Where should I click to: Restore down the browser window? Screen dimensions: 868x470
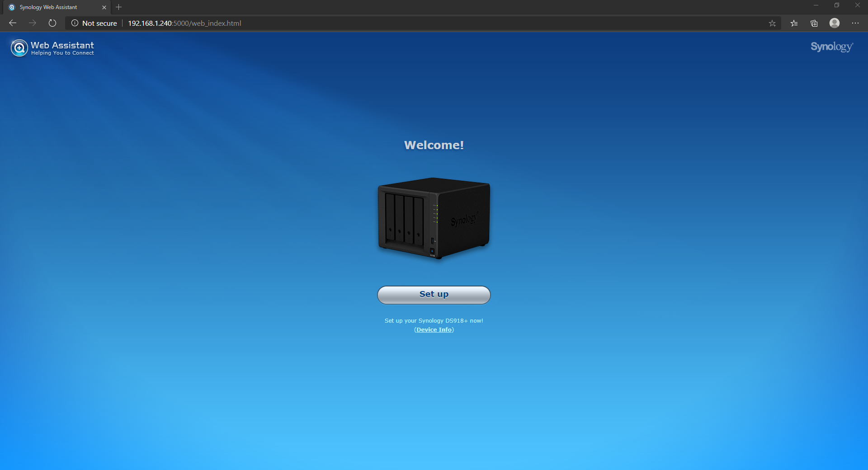(837, 5)
